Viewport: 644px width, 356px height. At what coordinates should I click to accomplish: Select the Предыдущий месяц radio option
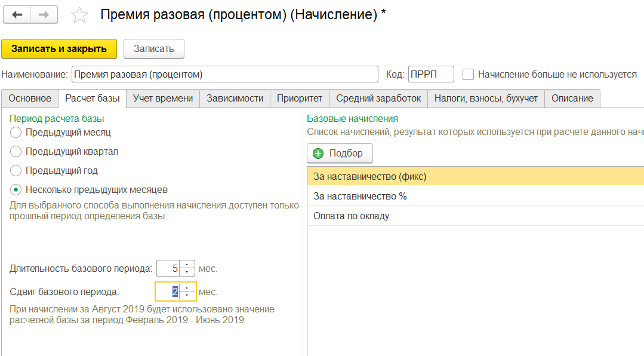click(16, 133)
